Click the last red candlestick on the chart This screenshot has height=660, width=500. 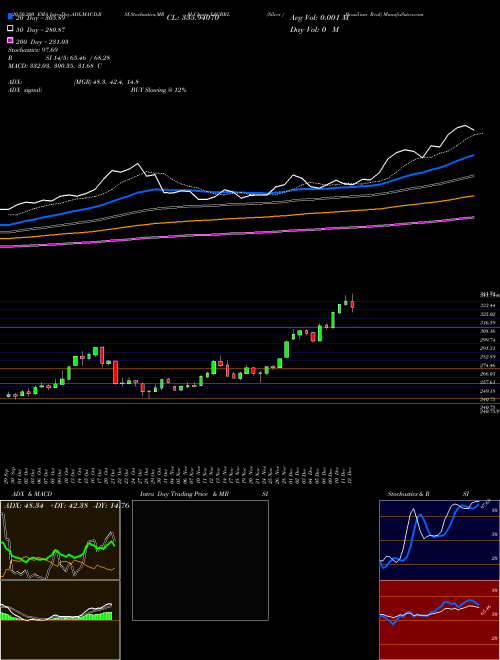point(352,304)
